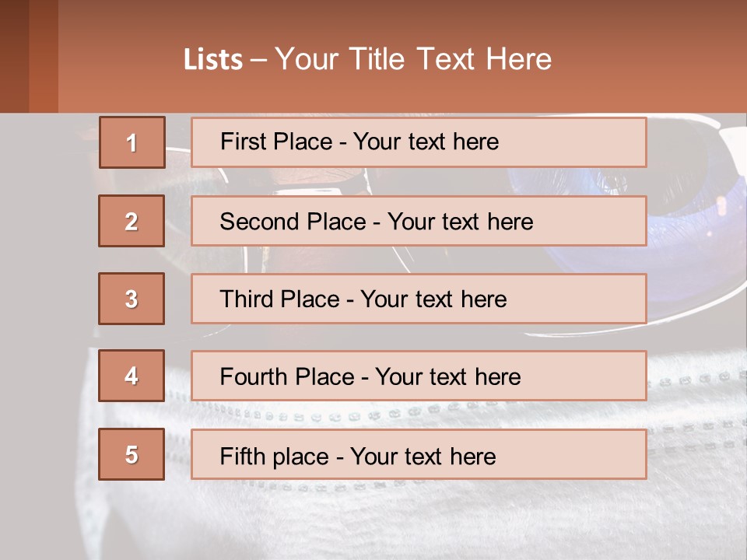Select the number 4 square
The height and width of the screenshot is (560, 747).
tap(132, 376)
